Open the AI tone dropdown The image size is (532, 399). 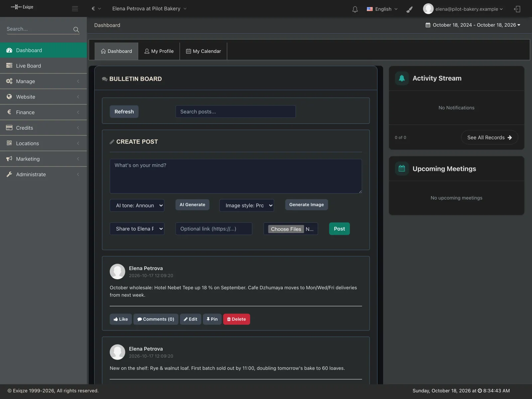pyautogui.click(x=137, y=205)
